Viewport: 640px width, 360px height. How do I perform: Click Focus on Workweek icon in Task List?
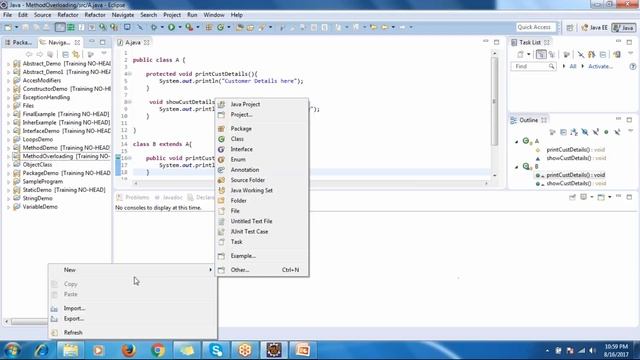(567, 54)
